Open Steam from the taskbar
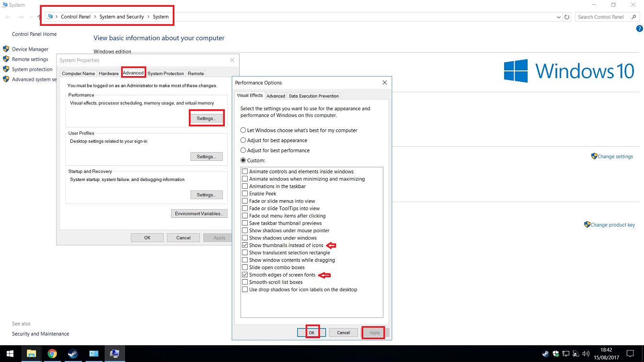644x362 pixels. point(73,354)
